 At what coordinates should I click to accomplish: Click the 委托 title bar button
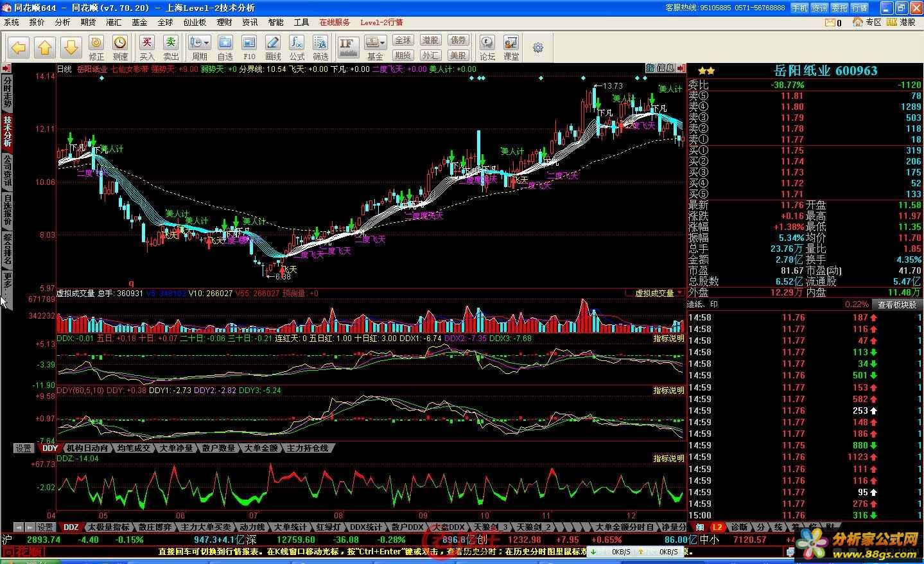(839, 8)
